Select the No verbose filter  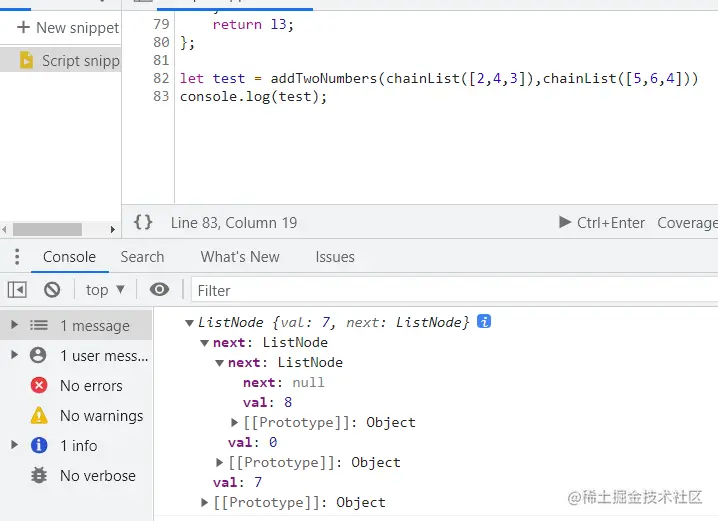coord(76,476)
